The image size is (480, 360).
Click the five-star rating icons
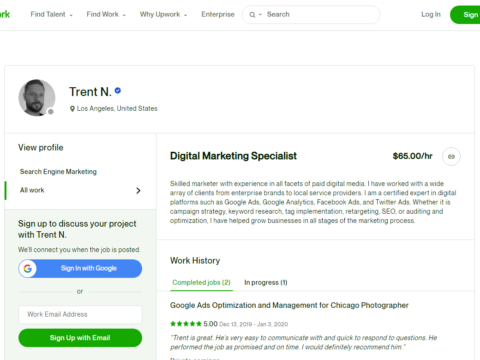[x=186, y=324]
